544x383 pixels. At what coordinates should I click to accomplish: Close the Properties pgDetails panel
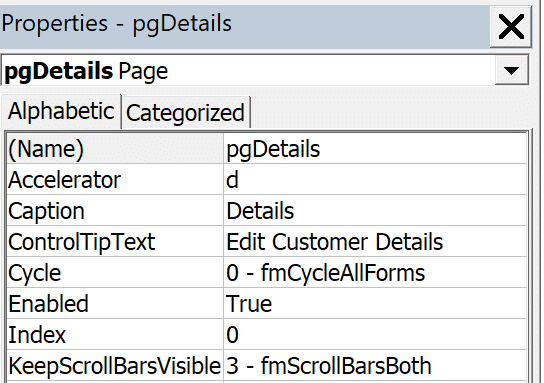(x=510, y=26)
